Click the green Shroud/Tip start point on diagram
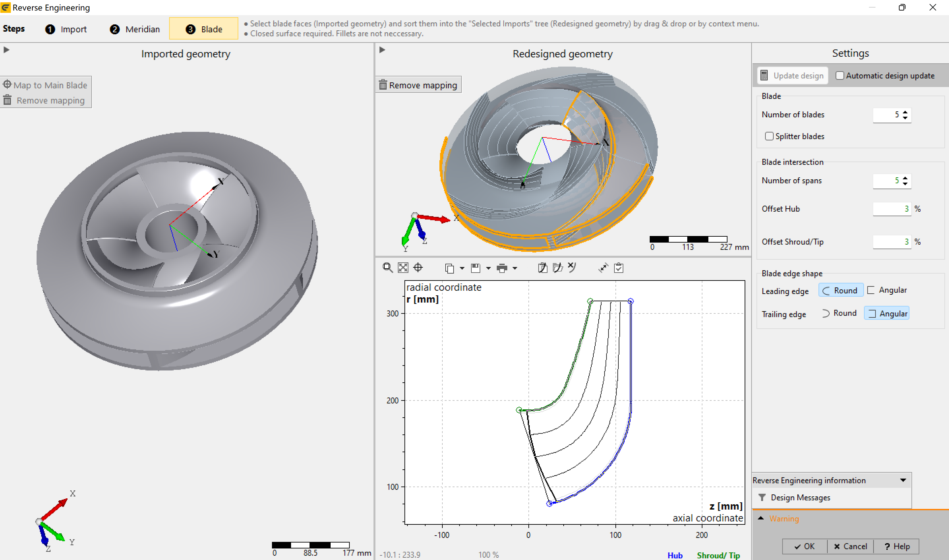The width and height of the screenshot is (949, 560). click(519, 410)
